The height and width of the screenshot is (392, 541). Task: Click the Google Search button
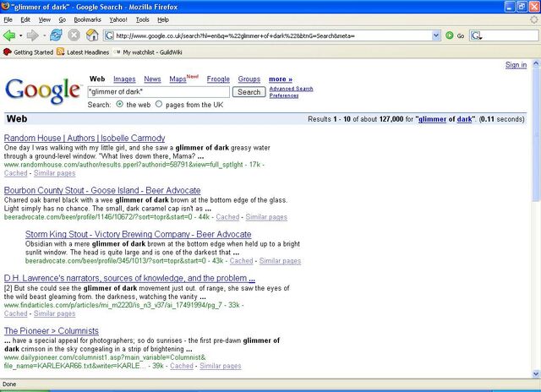[249, 92]
